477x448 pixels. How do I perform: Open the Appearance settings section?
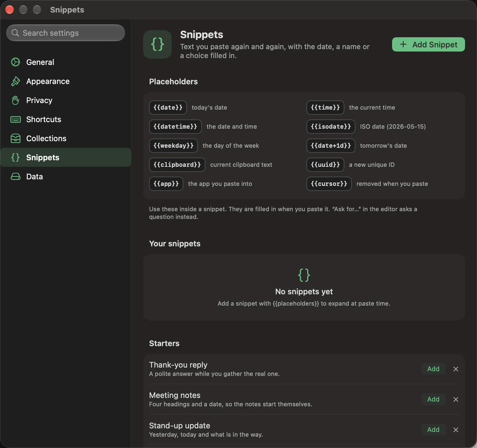pos(66,81)
